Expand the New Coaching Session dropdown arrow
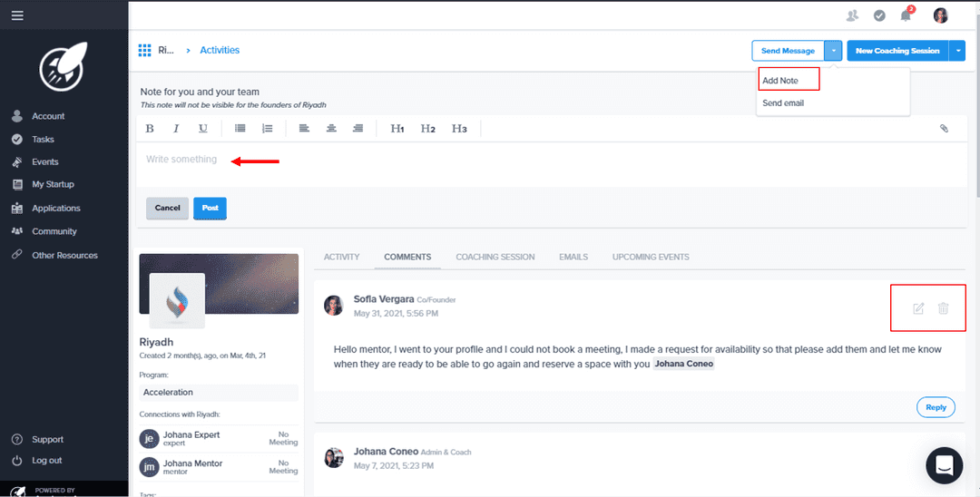Screen dimensions: 980x497 click(x=957, y=51)
